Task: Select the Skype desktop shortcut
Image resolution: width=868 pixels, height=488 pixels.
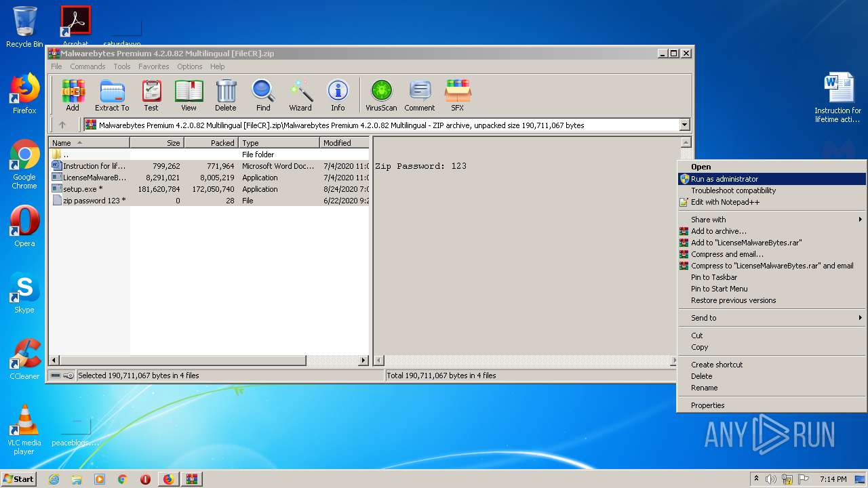Action: [x=24, y=293]
